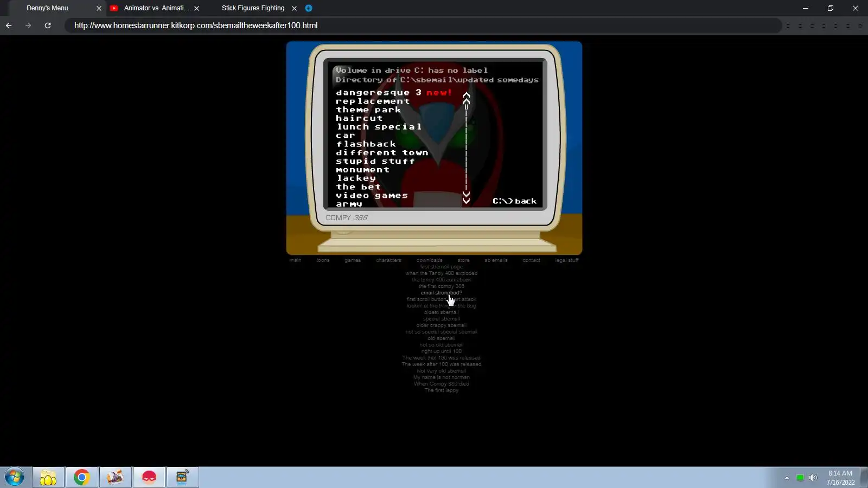
Task: Open the 'dangeresque 3' sbemail
Action: click(x=379, y=92)
